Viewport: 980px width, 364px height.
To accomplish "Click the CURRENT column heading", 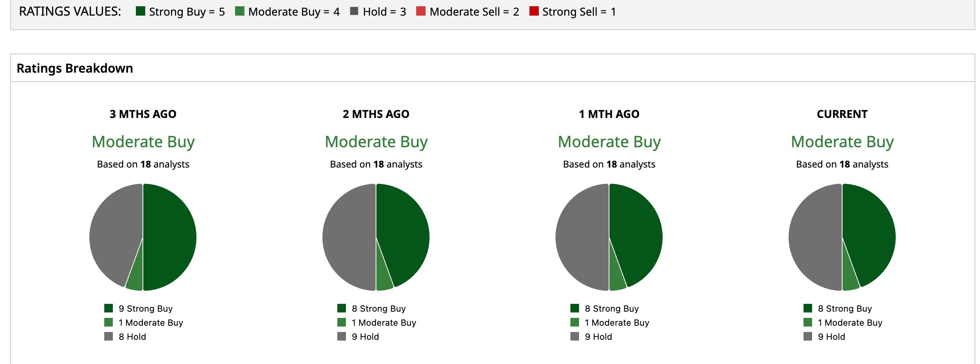I will click(x=842, y=114).
